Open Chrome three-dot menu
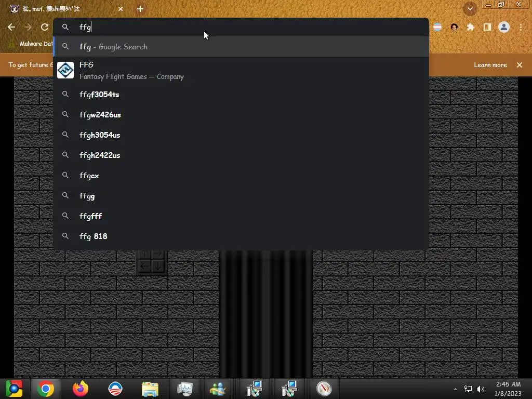 pyautogui.click(x=521, y=27)
